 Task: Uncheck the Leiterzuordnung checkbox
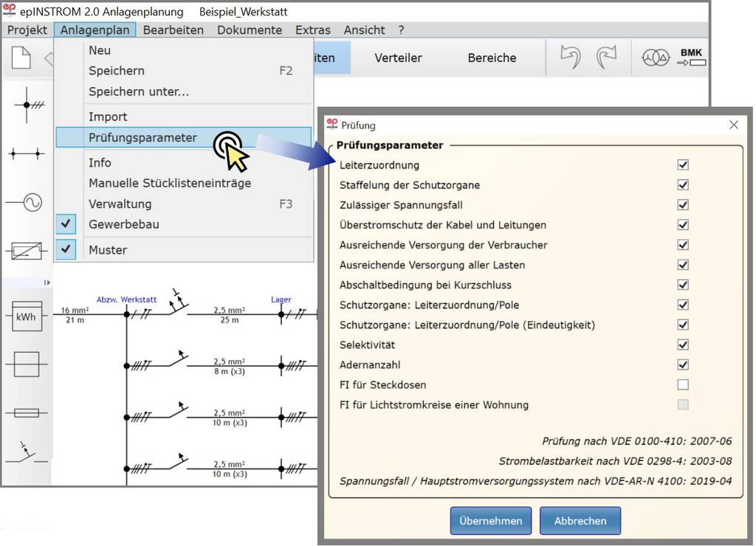point(683,165)
